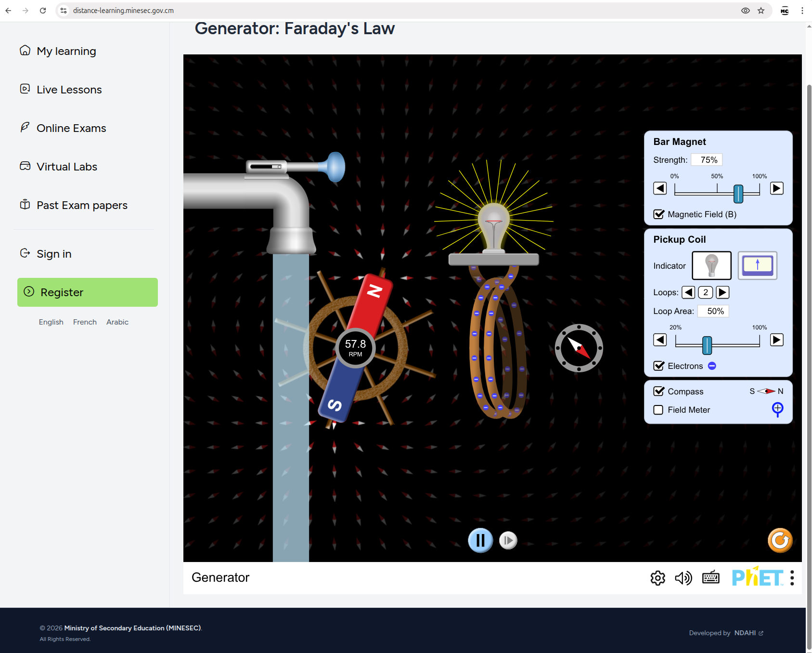812x653 pixels.
Task: Open the site information icon in address bar
Action: (x=64, y=11)
